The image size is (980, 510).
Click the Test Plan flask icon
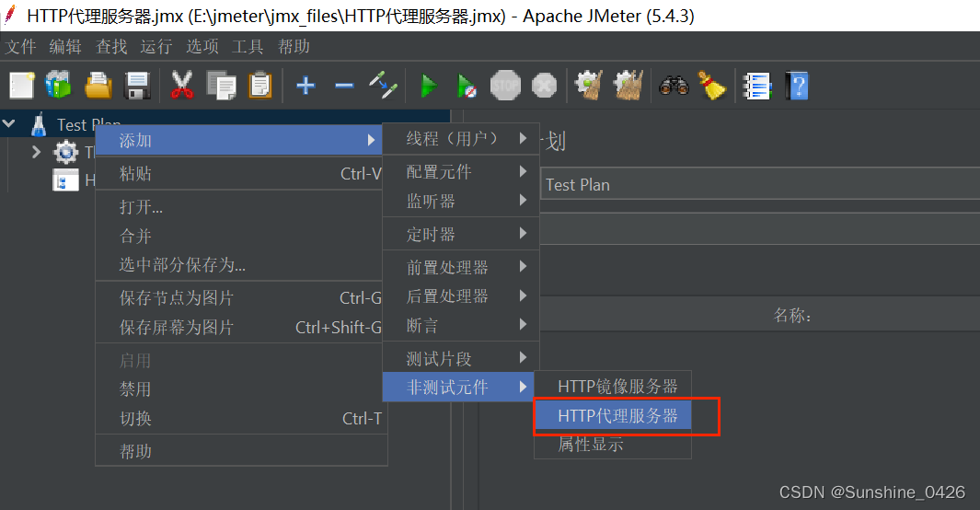click(x=39, y=124)
